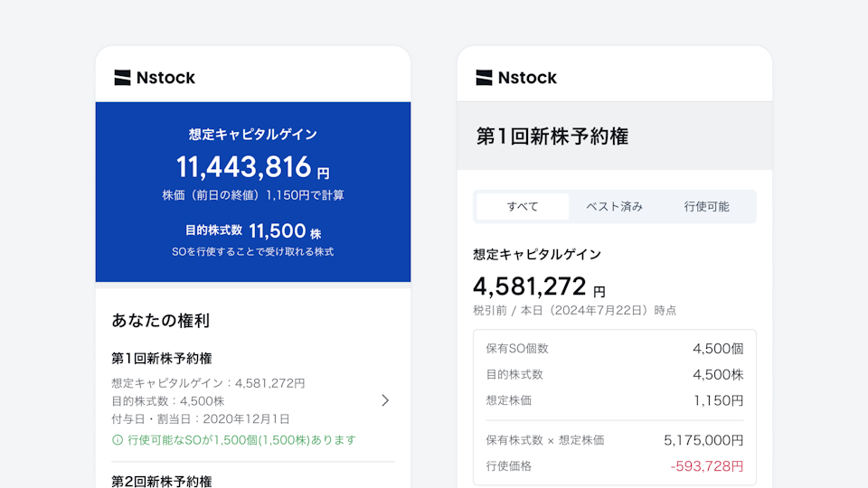Click the Nstock logo in left panel
Viewport: 868px width, 488px height.
click(155, 78)
